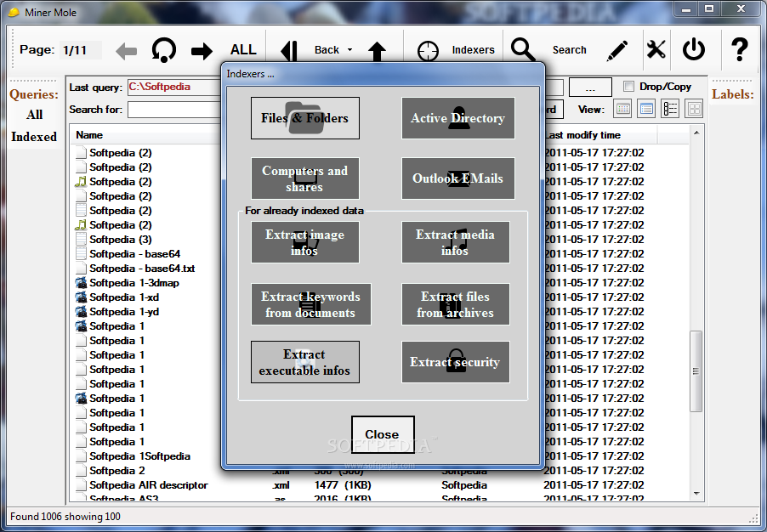This screenshot has height=532, width=767.
Task: Open the Indexers toolbar label
Action: pyautogui.click(x=473, y=50)
